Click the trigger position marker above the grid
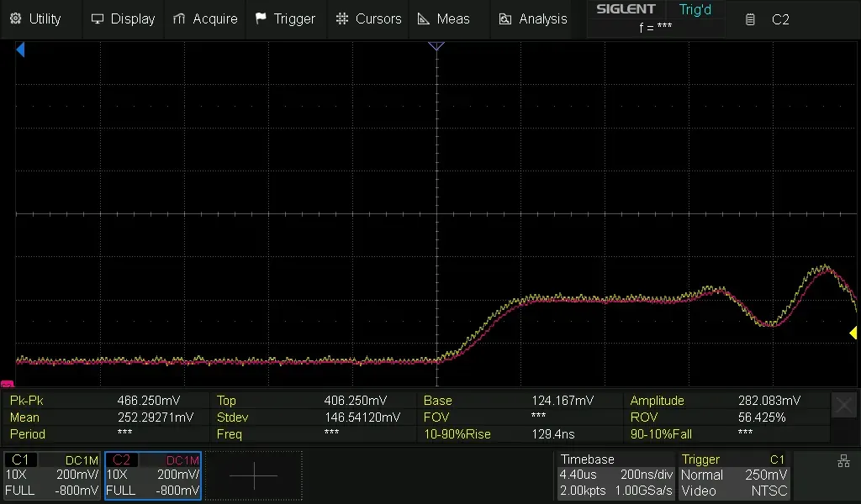 tap(436, 46)
